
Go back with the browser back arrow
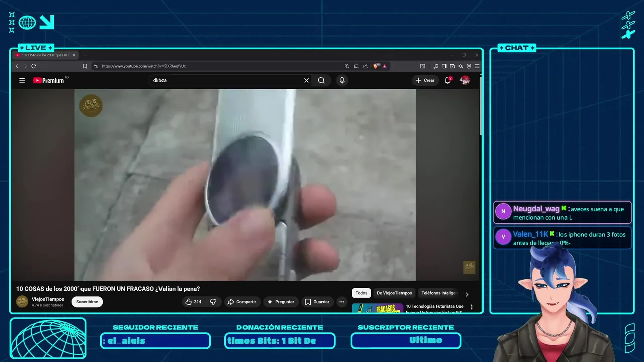17,66
